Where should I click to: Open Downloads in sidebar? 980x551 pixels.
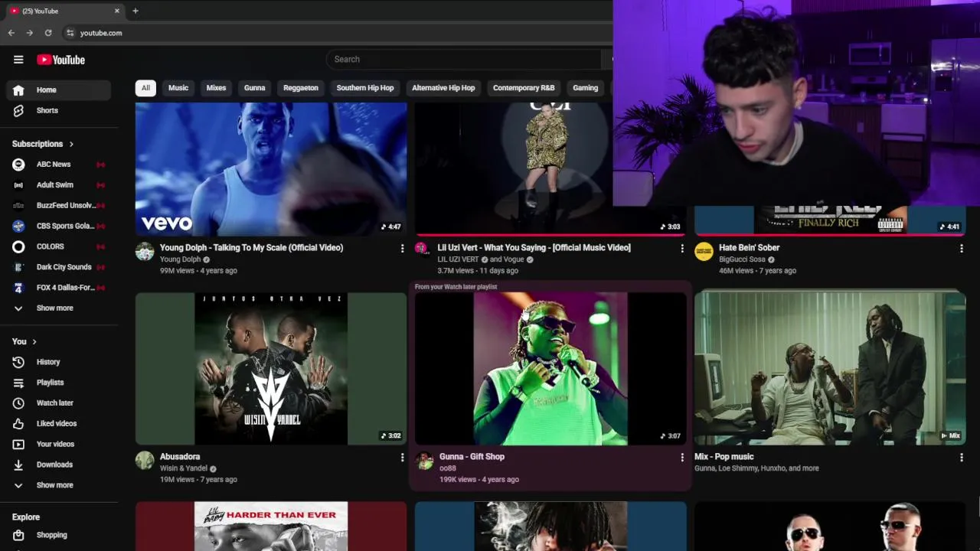[x=59, y=465]
